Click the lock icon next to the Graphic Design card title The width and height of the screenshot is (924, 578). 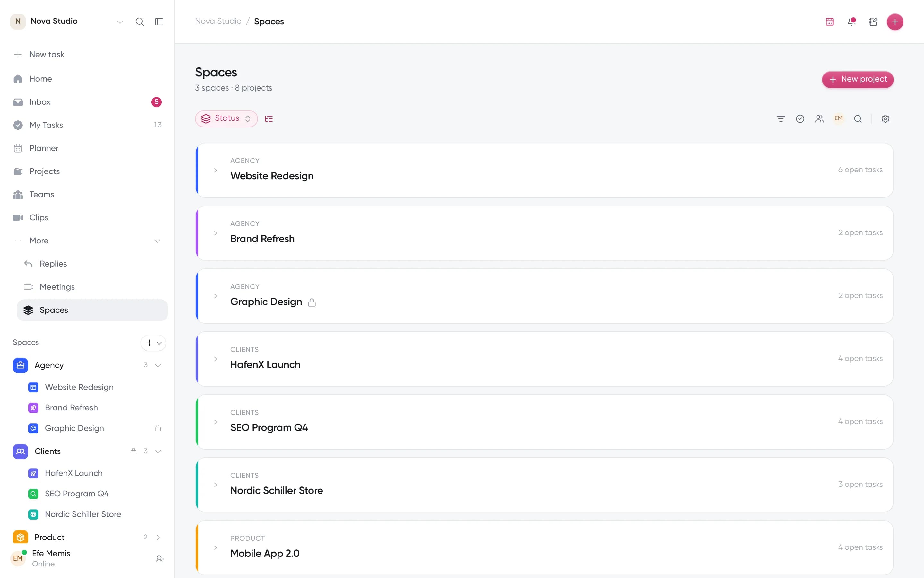coord(312,302)
